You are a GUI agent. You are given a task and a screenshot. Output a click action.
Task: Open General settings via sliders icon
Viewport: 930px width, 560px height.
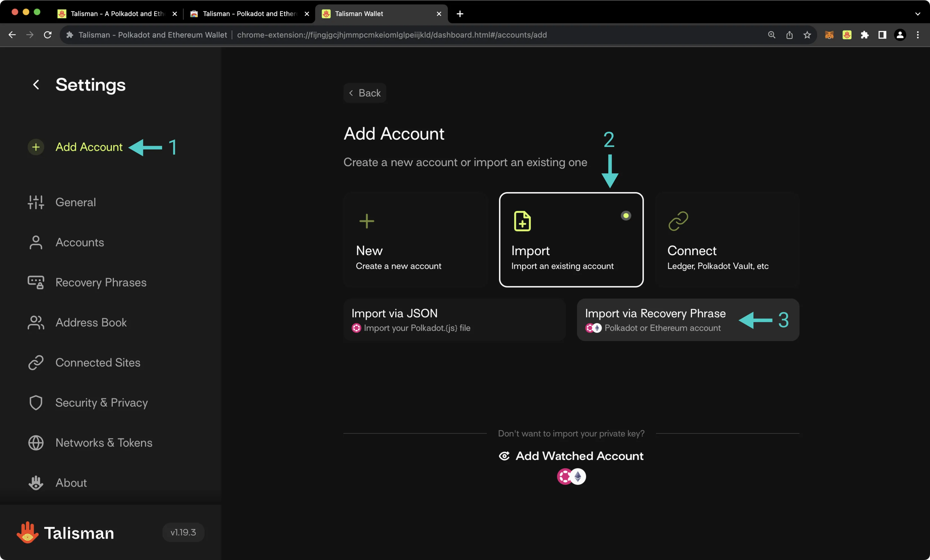point(36,202)
